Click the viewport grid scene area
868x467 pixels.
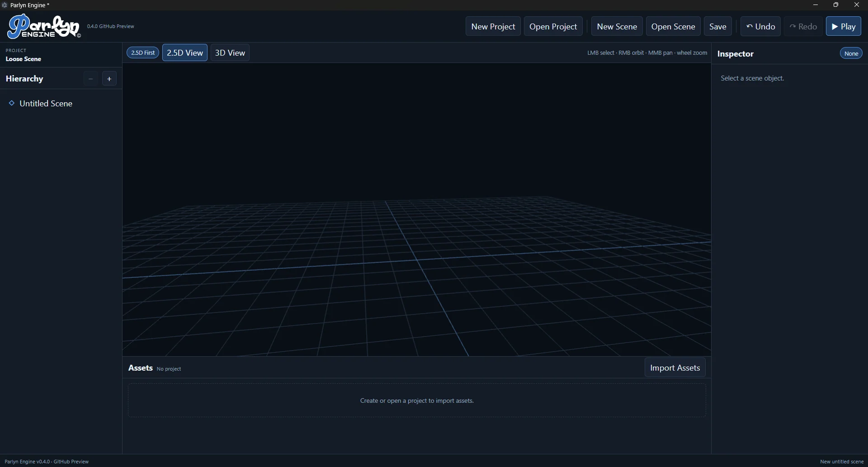point(416,210)
